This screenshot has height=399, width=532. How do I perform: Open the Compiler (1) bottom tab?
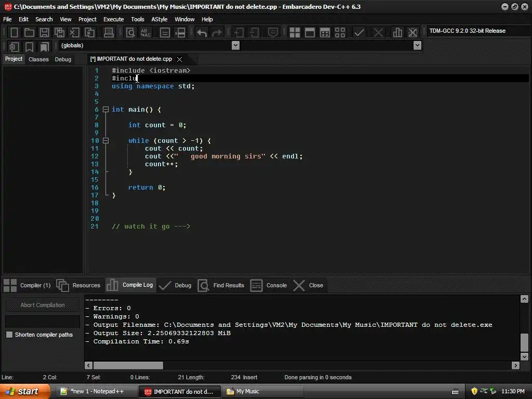[x=27, y=285]
